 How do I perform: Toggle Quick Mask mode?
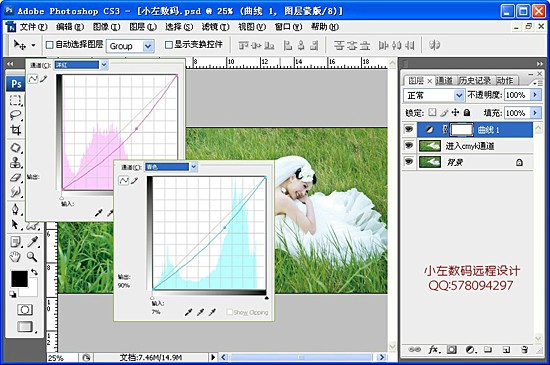[x=25, y=310]
